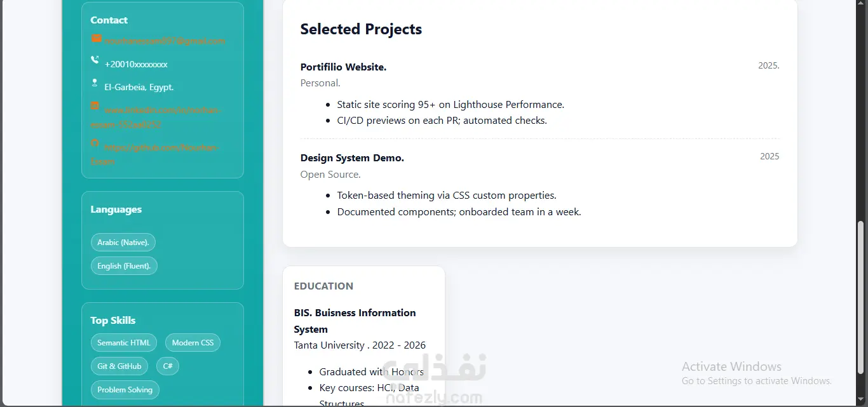Open the GitHub profile URL link
The image size is (868, 407).
(x=155, y=154)
